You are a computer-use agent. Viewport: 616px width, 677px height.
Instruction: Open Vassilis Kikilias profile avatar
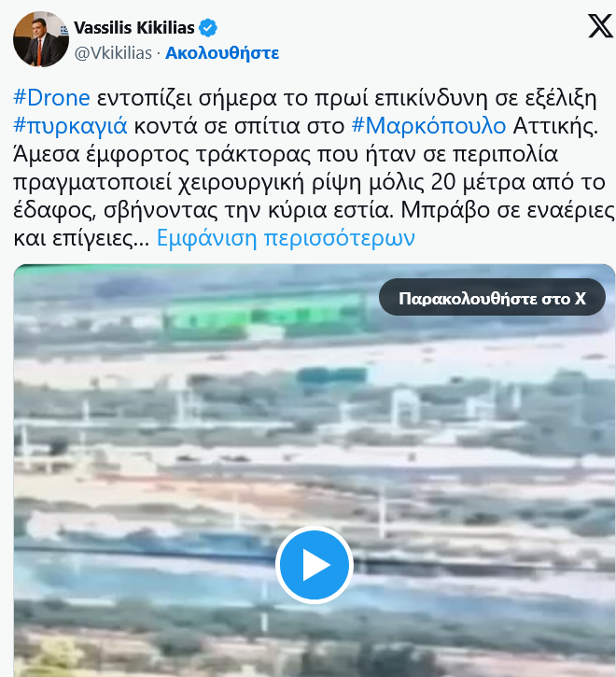tap(41, 39)
